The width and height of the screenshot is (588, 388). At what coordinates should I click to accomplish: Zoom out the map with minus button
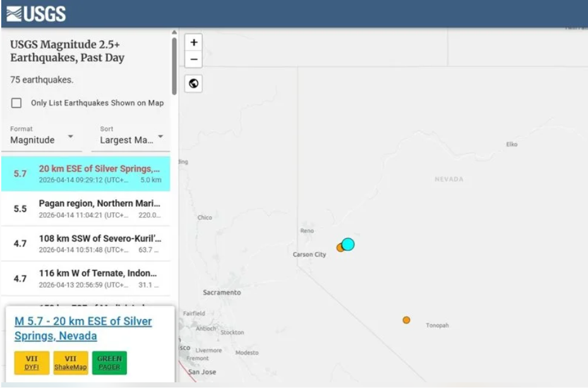click(x=193, y=59)
